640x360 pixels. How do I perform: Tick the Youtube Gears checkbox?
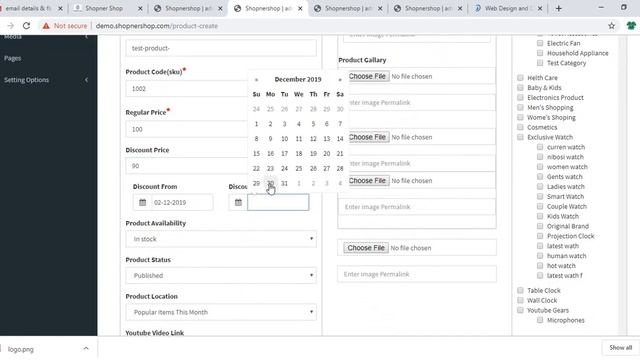coord(520,310)
